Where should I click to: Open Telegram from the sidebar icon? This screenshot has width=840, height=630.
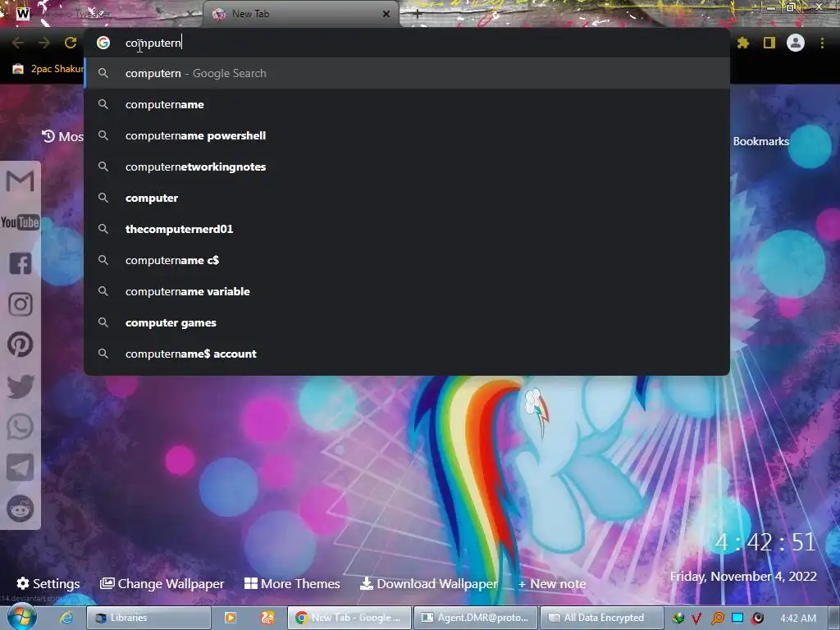point(21,468)
